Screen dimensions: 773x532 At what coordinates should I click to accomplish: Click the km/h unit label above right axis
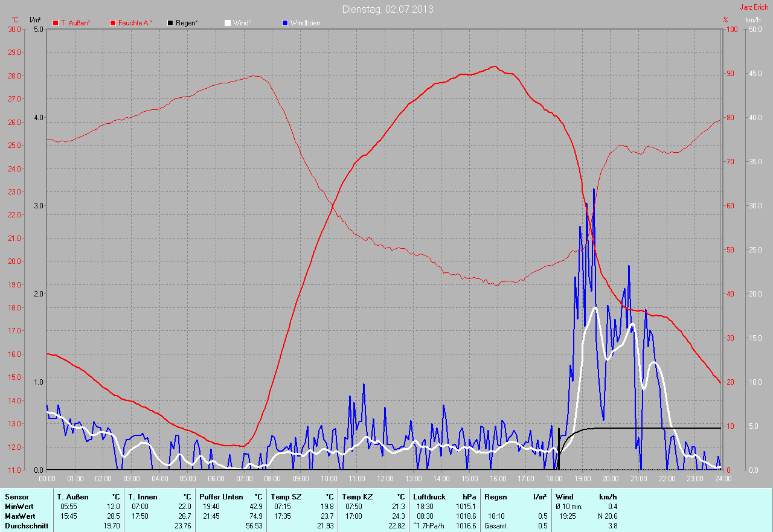click(x=752, y=20)
